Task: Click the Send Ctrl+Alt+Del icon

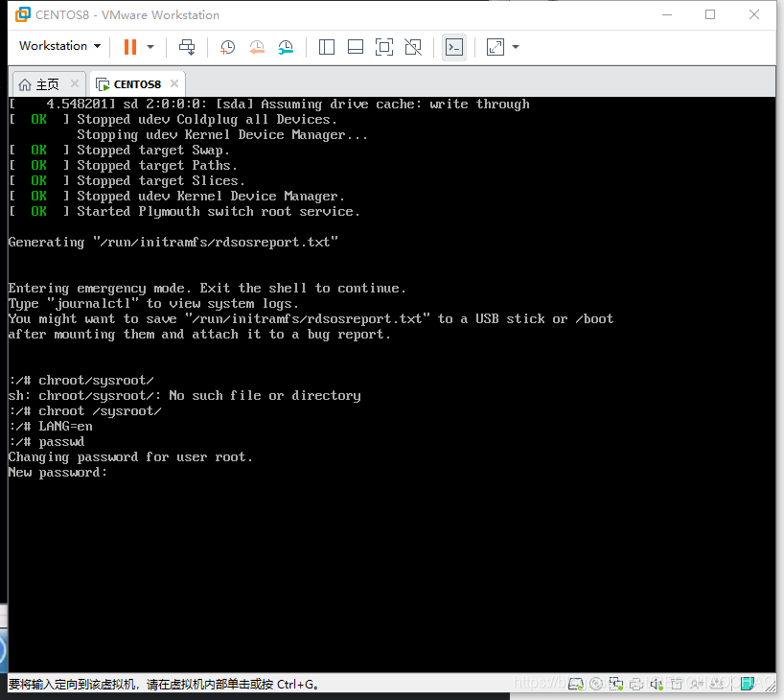Action: [187, 47]
